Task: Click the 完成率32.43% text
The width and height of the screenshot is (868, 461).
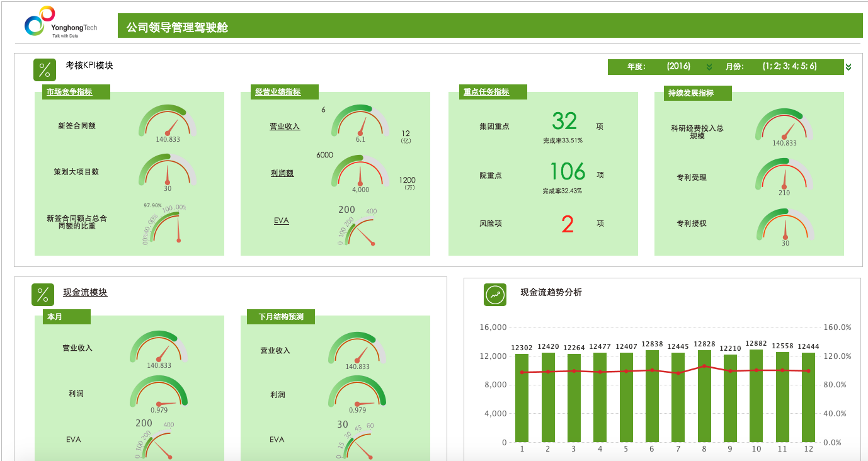Action: click(562, 190)
